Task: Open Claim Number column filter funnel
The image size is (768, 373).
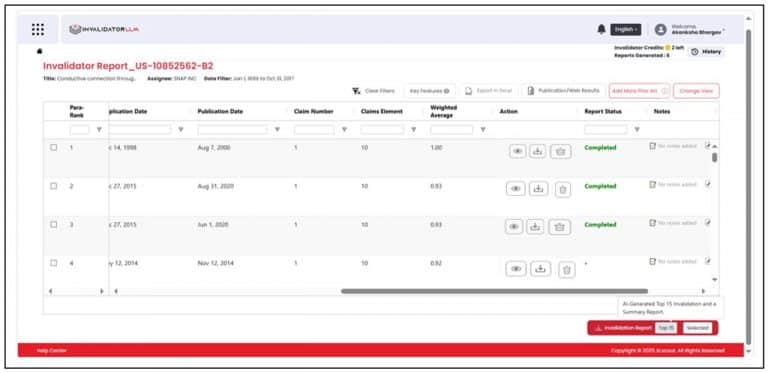Action: pyautogui.click(x=344, y=130)
